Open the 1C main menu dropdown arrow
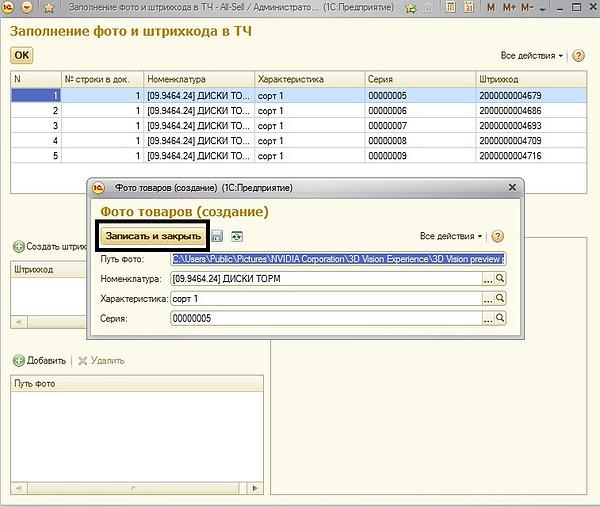 [x=25, y=8]
